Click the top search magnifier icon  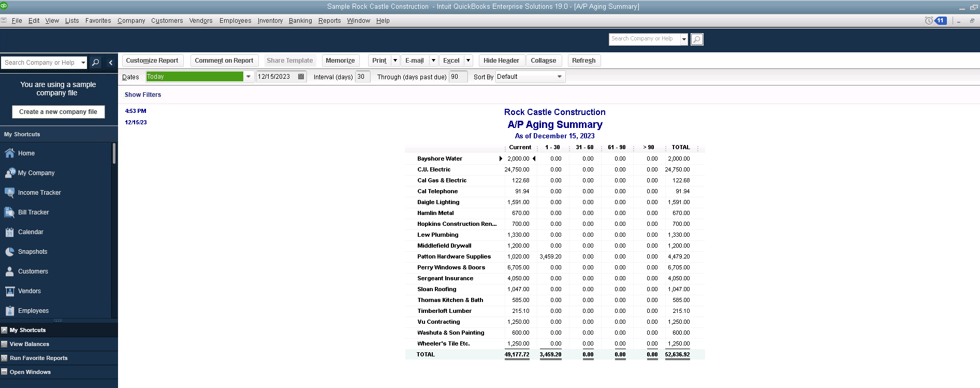pyautogui.click(x=697, y=39)
